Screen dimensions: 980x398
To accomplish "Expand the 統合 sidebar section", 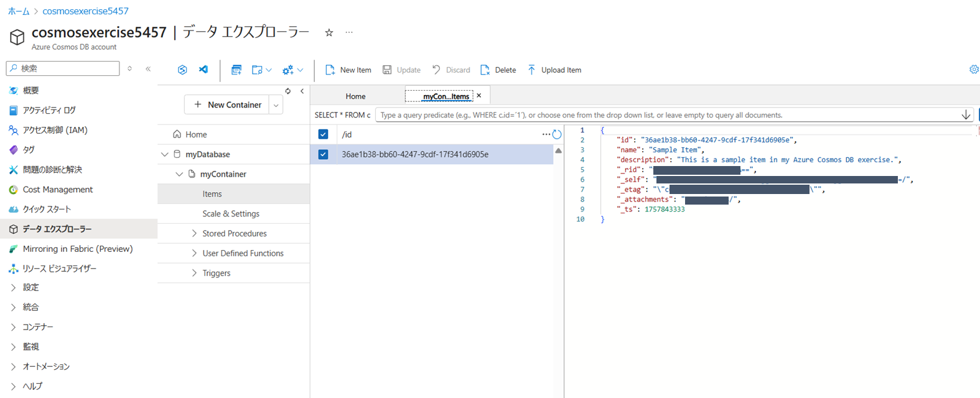I will point(14,307).
